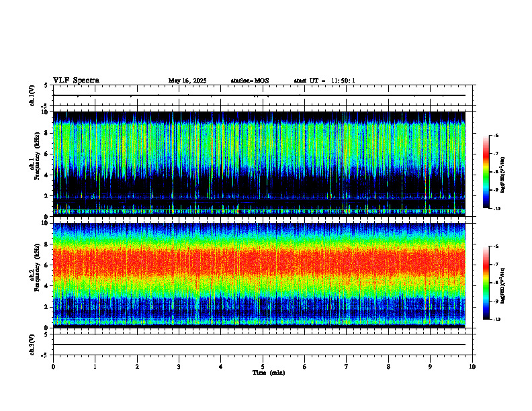Click the ch.2 spectrogram color bar
This screenshot has width=532, height=411.
point(486,283)
